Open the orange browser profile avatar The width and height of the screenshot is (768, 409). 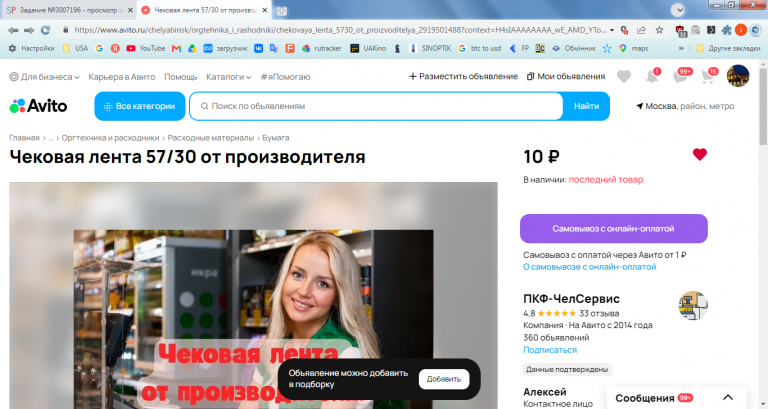pos(741,30)
